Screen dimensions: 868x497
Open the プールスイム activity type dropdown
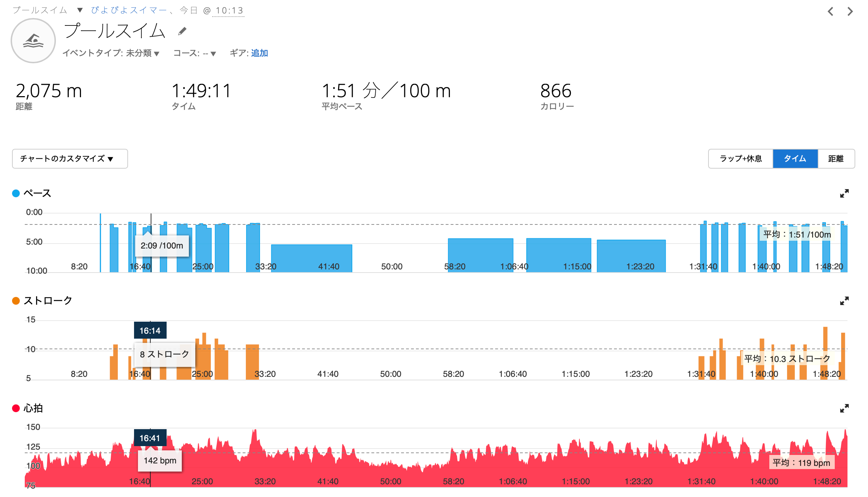(80, 10)
